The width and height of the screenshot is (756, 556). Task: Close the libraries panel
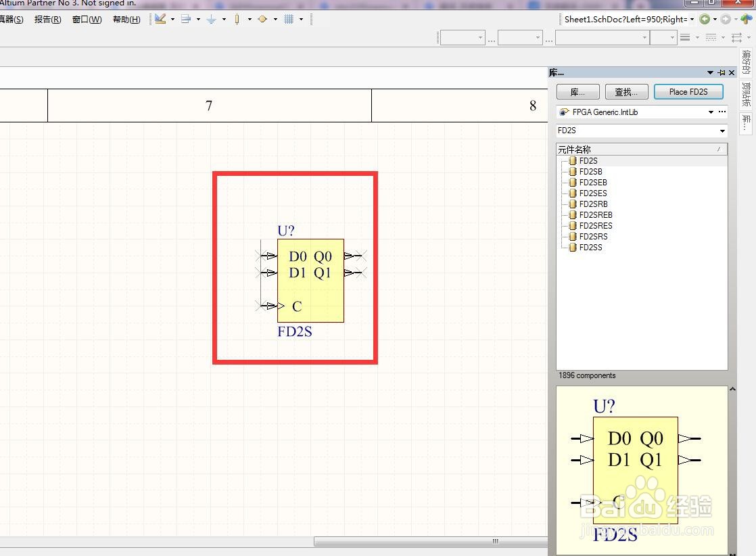pyautogui.click(x=732, y=73)
